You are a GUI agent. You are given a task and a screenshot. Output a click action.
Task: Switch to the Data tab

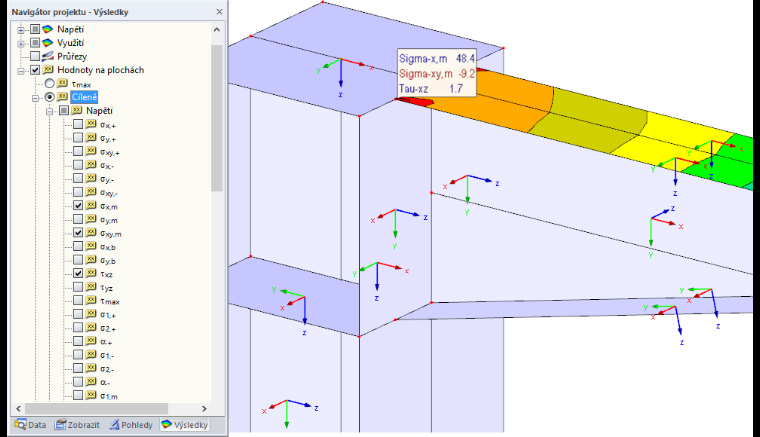click(31, 425)
